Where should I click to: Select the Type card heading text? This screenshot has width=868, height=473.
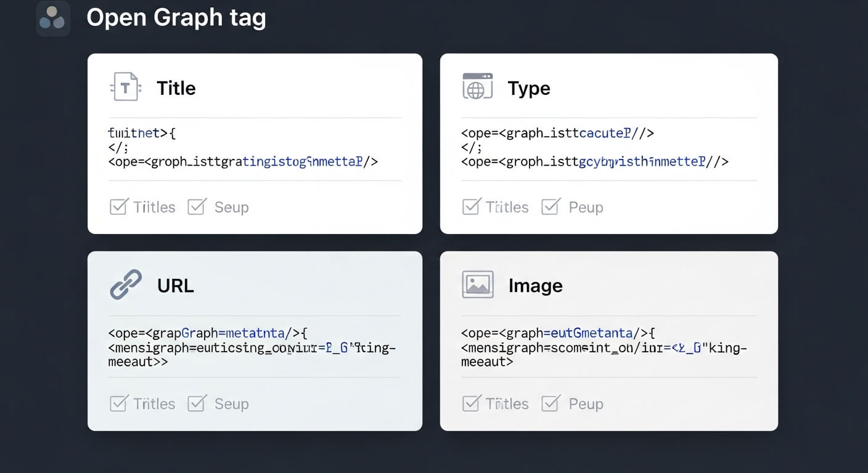coord(529,88)
